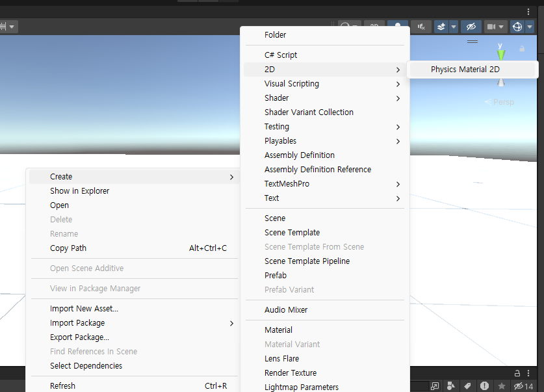The image size is (544, 392).
Task: Click Search by Import Log Type icon
Action: coord(484,386)
